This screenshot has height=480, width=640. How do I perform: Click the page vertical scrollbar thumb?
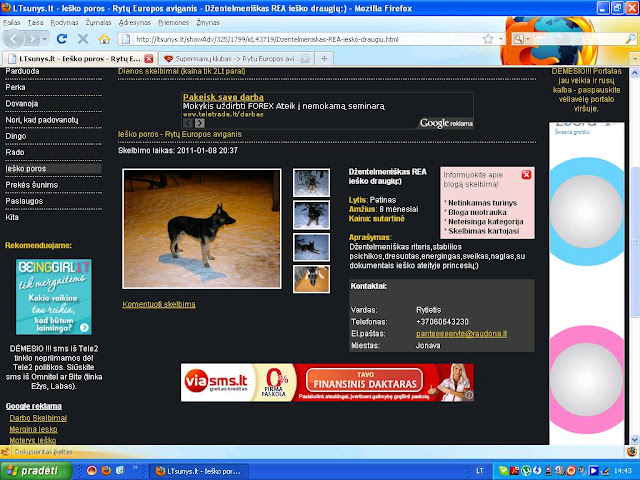click(x=635, y=241)
